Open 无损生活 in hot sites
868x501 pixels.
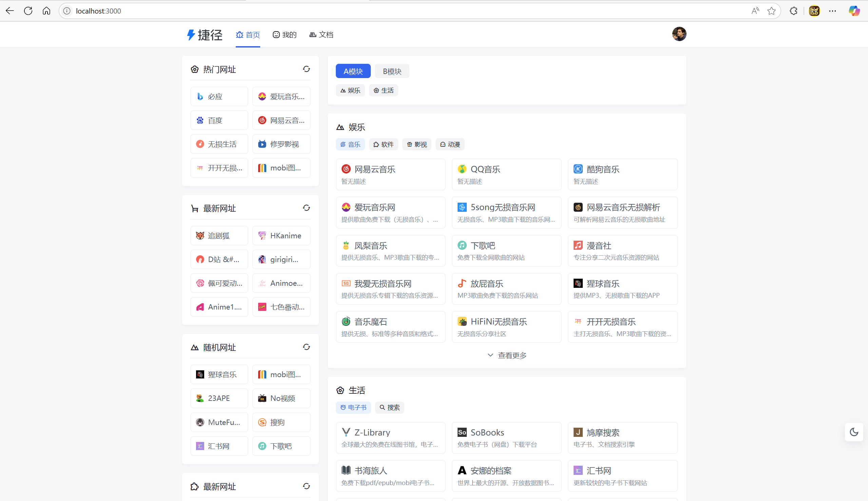click(219, 144)
